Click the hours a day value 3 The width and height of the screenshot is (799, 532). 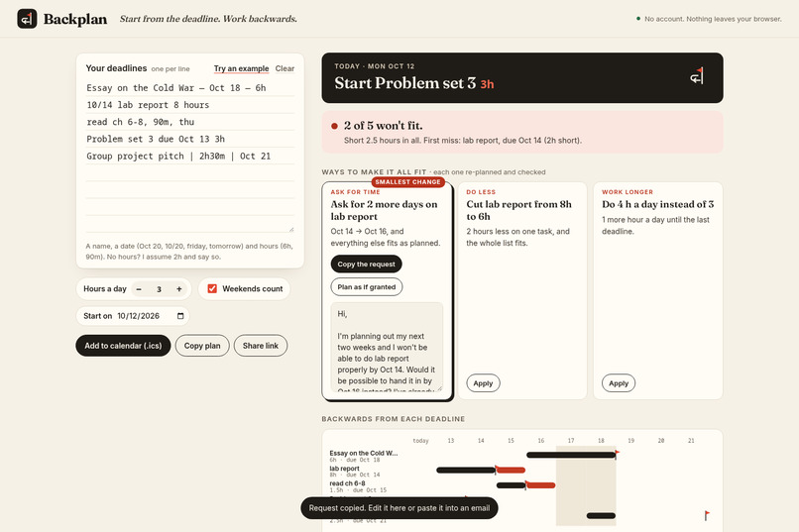coord(159,289)
